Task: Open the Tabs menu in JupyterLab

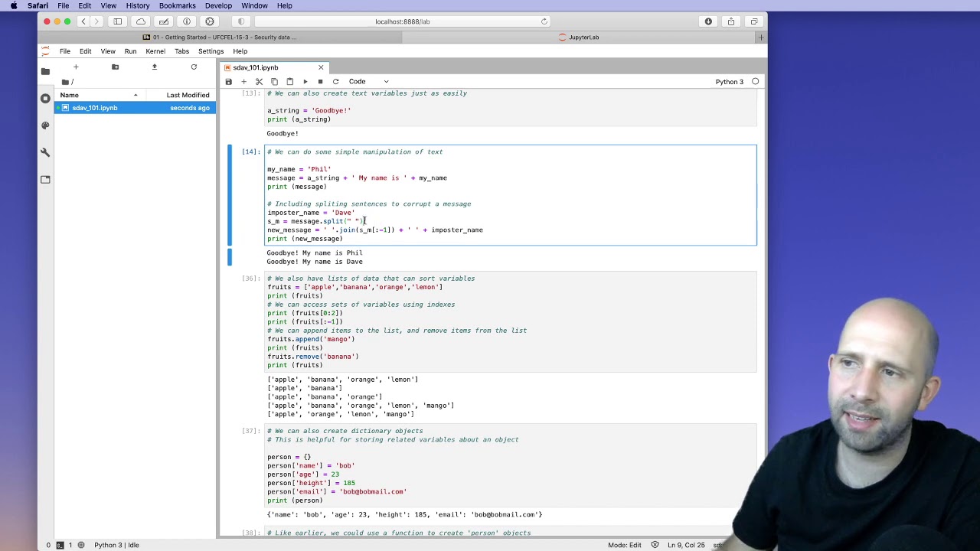Action: point(181,51)
